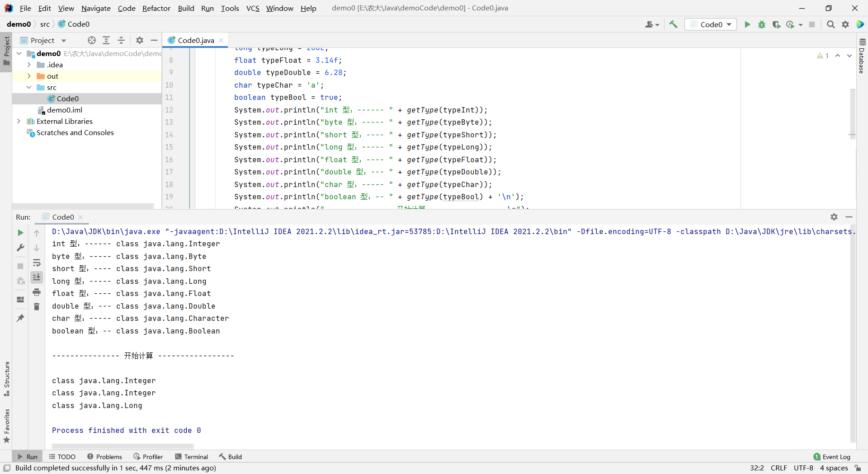Click the Run console horizontal scrollbar
This screenshot has height=474, width=868.
coord(123,446)
